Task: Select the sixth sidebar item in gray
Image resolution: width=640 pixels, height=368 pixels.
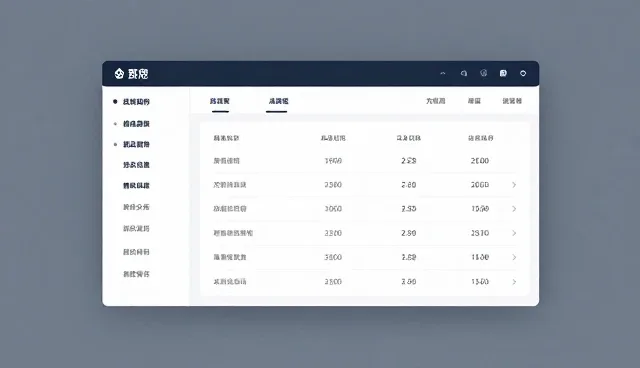Action: click(x=136, y=207)
